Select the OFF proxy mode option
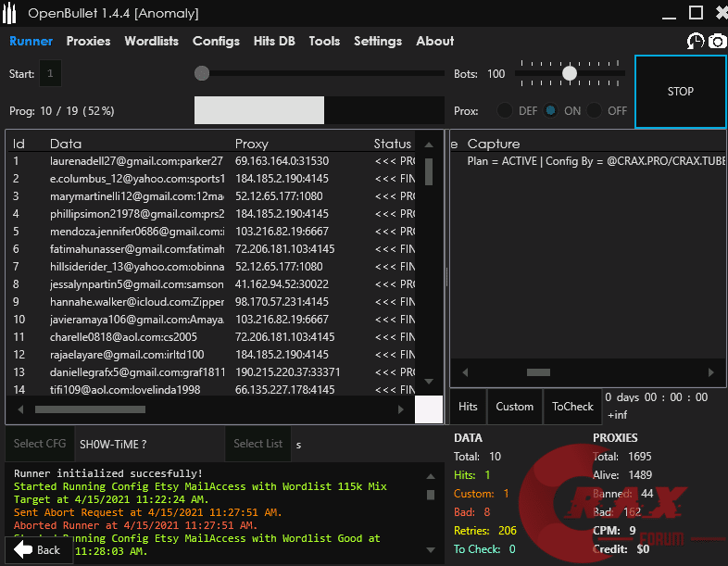Viewport: 728px width, 566px height. [595, 110]
